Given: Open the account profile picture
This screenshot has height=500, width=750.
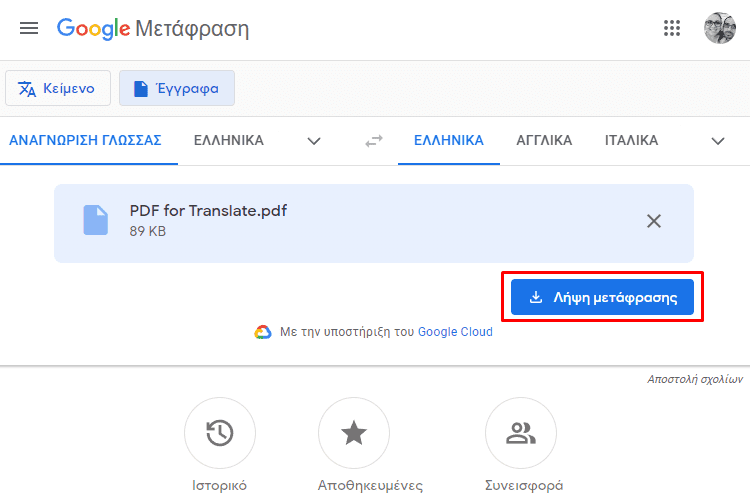Looking at the screenshot, I should point(720,28).
